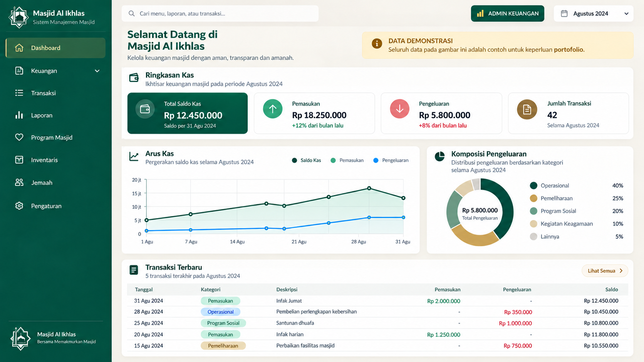Click the Inventaris box icon
Image resolution: width=644 pixels, height=362 pixels.
(x=19, y=160)
